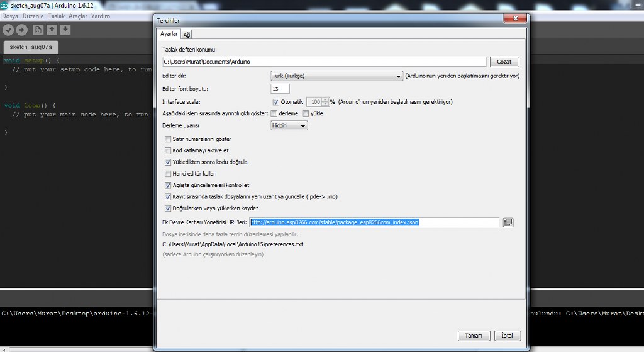Click the Arduino logo in title bar
Viewport: 644px width, 352px height.
point(4,5)
